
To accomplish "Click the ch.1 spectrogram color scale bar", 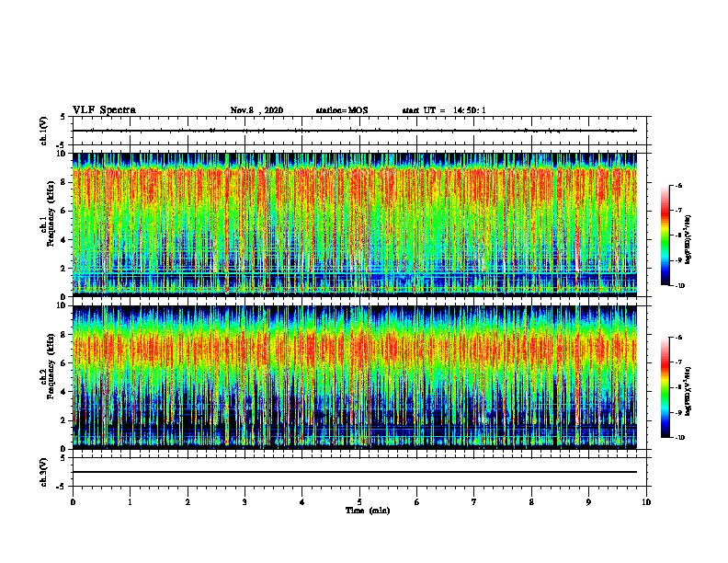I will (665, 236).
